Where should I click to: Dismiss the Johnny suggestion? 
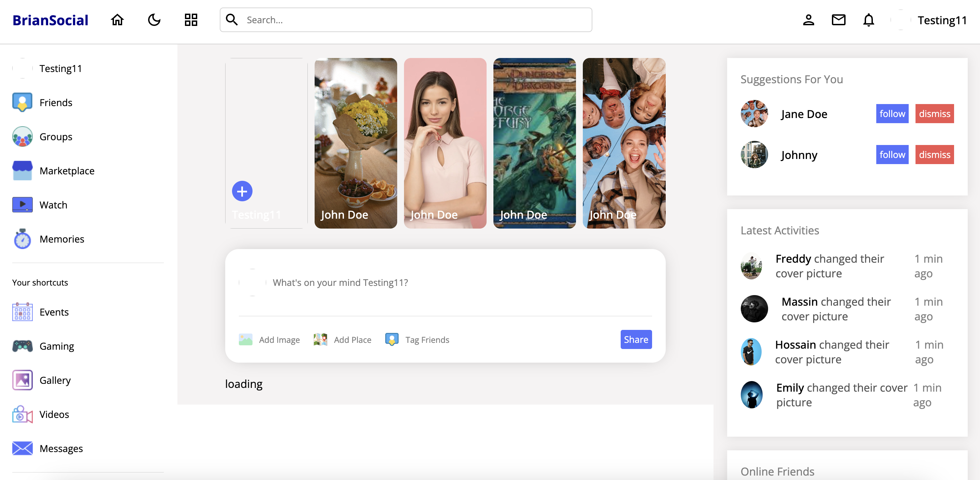(934, 155)
